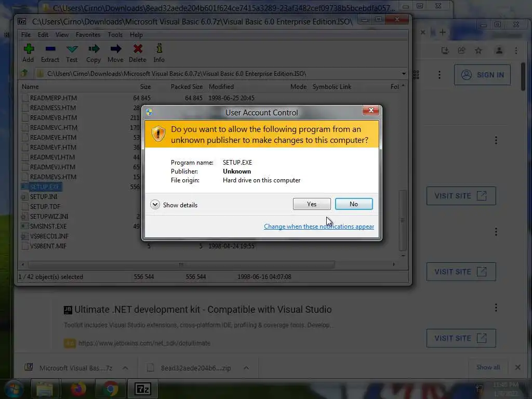Open the Favorites menu in 7-Zip
The height and width of the screenshot is (399, 532).
pos(88,35)
